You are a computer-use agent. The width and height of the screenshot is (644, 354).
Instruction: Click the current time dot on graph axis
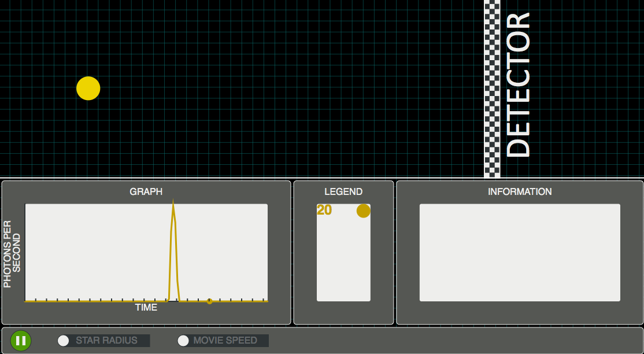(209, 301)
